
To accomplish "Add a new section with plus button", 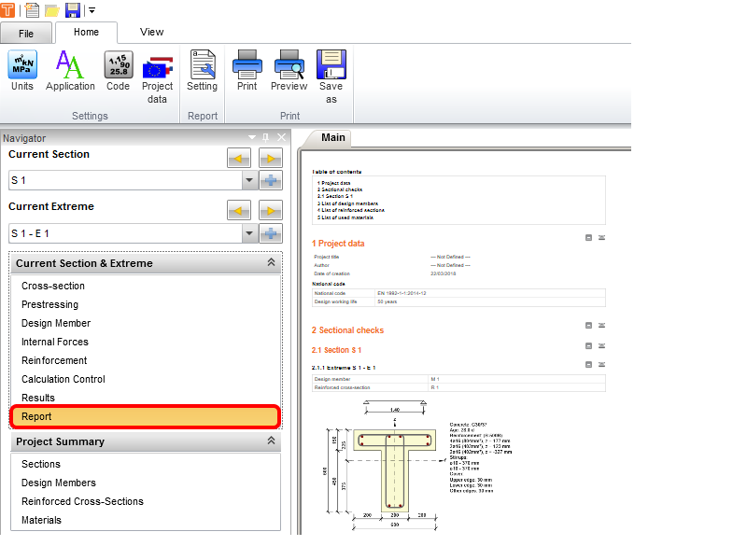I will coord(271,181).
